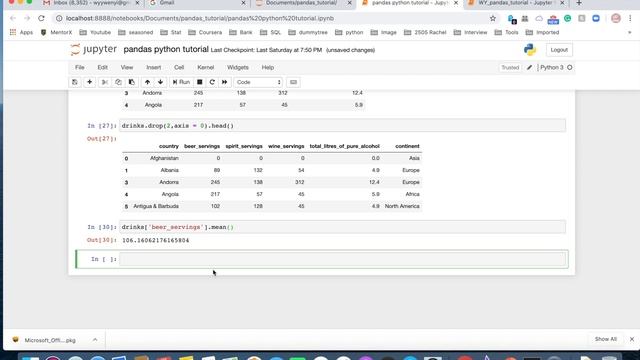Cut selected cells with scissors icon
This screenshot has width=640, height=360.
[105, 82]
